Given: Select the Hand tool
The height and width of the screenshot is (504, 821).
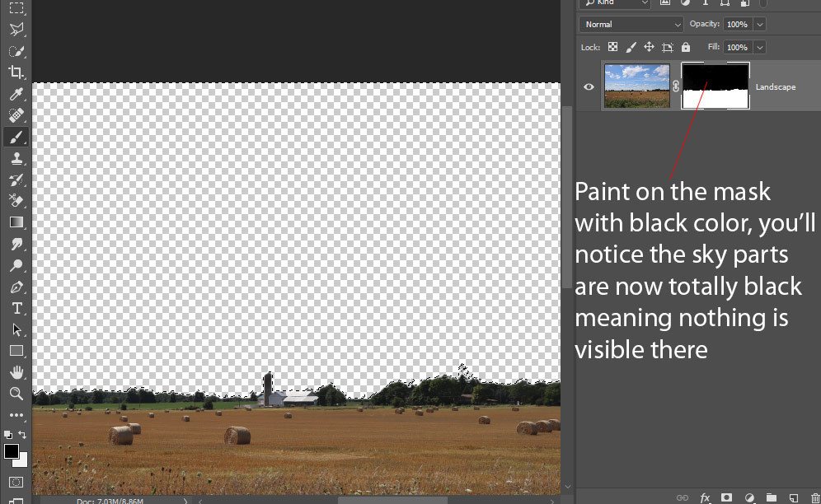Looking at the screenshot, I should 16,372.
